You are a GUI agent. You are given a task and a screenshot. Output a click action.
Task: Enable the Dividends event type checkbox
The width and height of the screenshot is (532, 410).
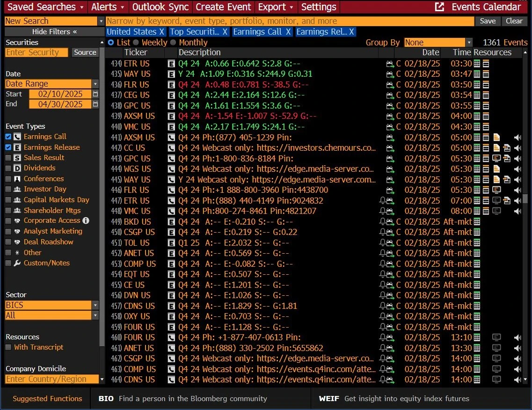[8, 168]
